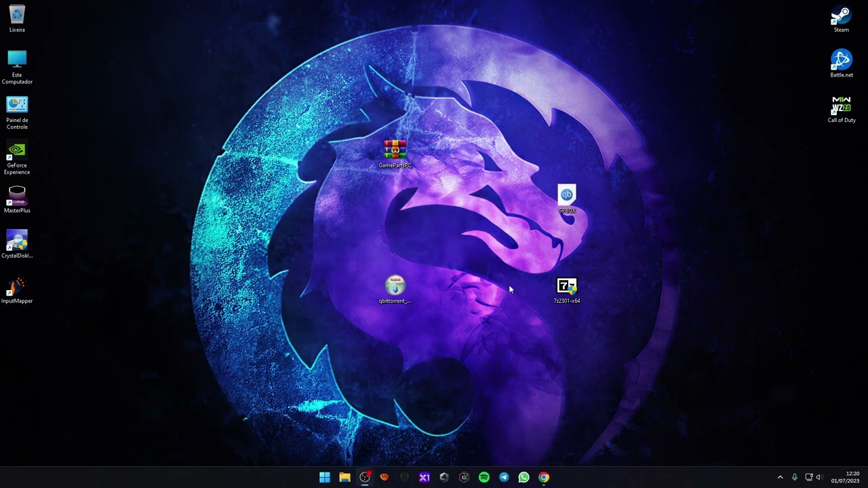Open the CrystalDisk desktop shortcut
Image resolution: width=868 pixels, height=488 pixels.
coord(17,245)
